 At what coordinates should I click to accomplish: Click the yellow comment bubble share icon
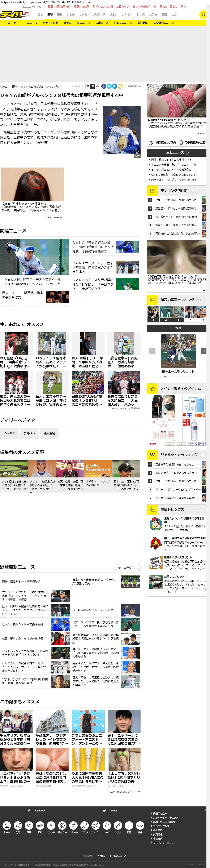(120, 86)
